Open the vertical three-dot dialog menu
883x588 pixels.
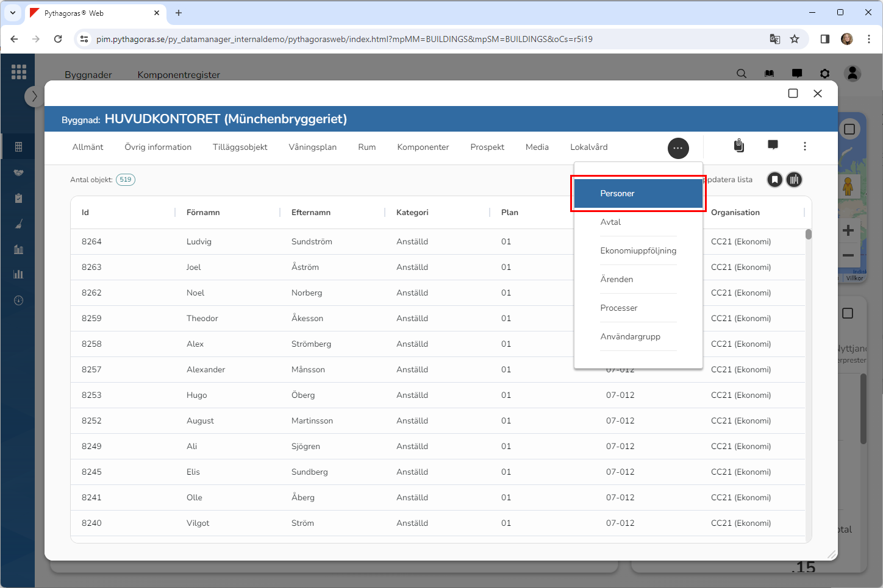click(x=805, y=146)
